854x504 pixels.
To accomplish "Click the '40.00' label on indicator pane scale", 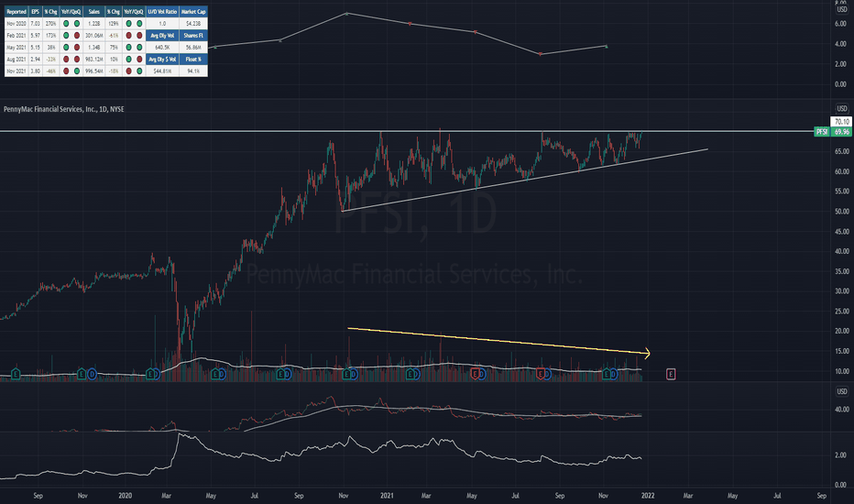I will point(841,410).
